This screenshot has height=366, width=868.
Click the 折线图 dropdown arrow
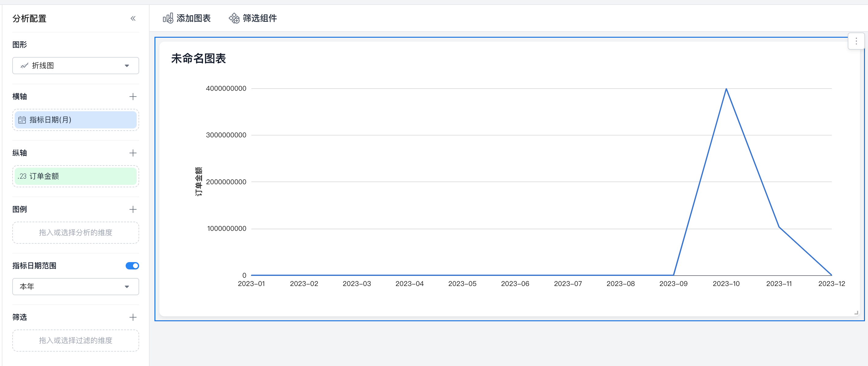pos(127,66)
